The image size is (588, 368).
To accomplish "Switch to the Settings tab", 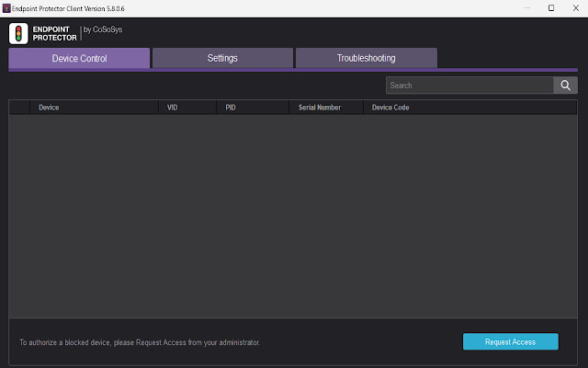I will tap(222, 58).
